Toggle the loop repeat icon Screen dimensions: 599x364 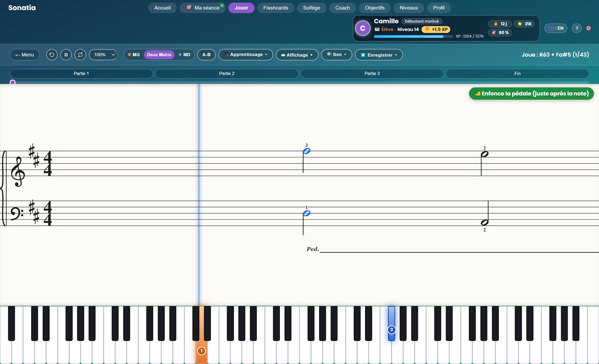pyautogui.click(x=80, y=55)
